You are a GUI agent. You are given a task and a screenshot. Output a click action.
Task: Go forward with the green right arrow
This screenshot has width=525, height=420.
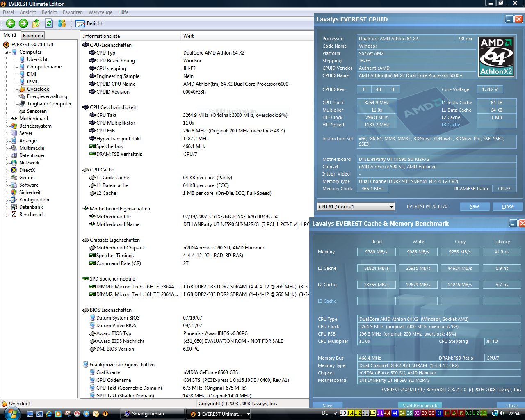coord(23,23)
